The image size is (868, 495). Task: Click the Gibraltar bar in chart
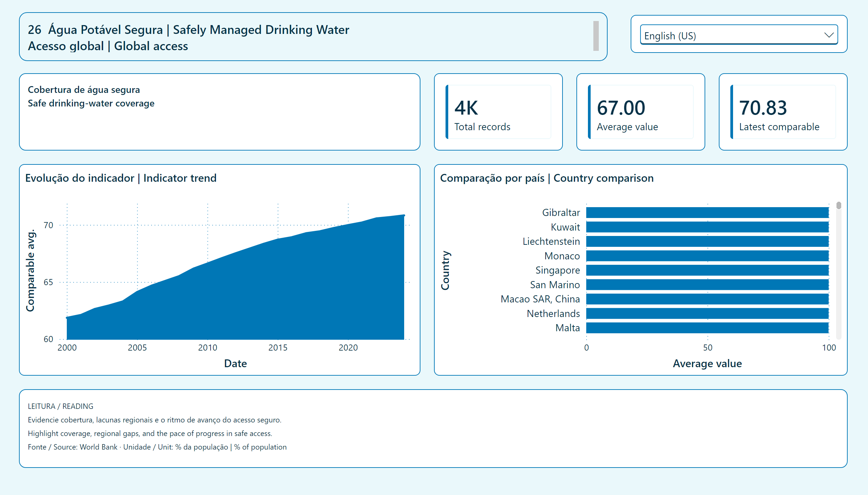pyautogui.click(x=707, y=213)
